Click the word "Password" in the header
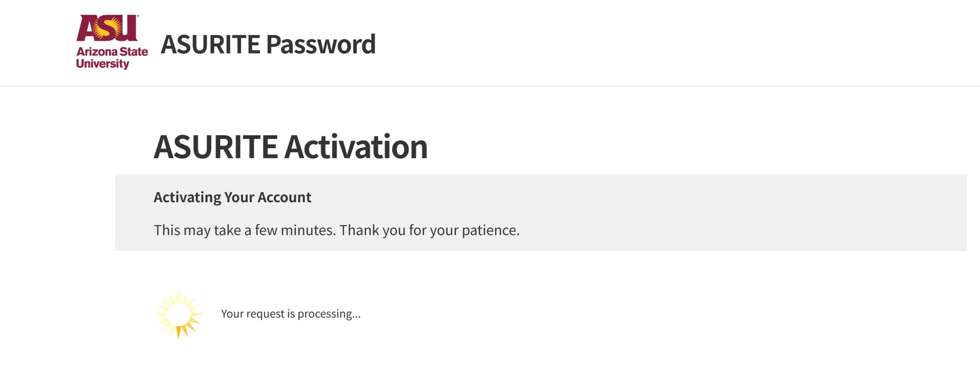980x388 pixels. click(x=321, y=44)
